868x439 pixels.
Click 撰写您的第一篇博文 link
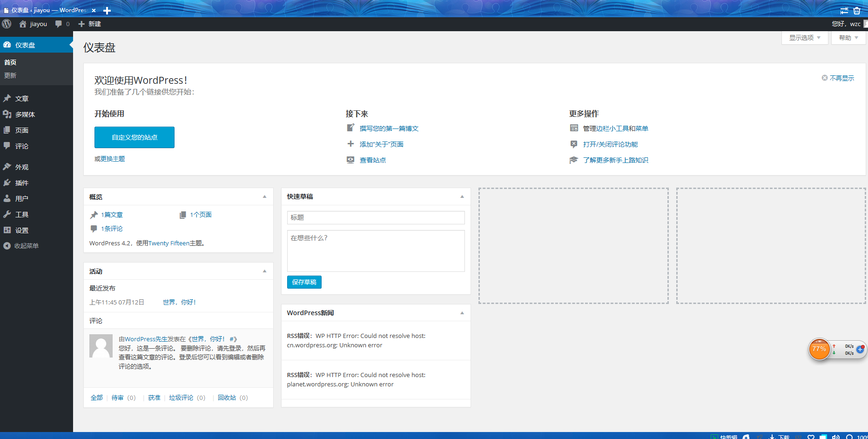coord(389,128)
